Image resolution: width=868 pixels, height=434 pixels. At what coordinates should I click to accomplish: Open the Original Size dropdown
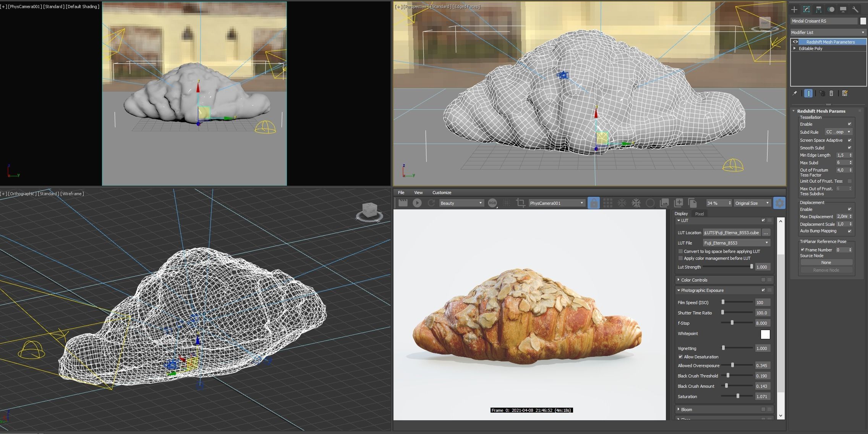(x=753, y=203)
